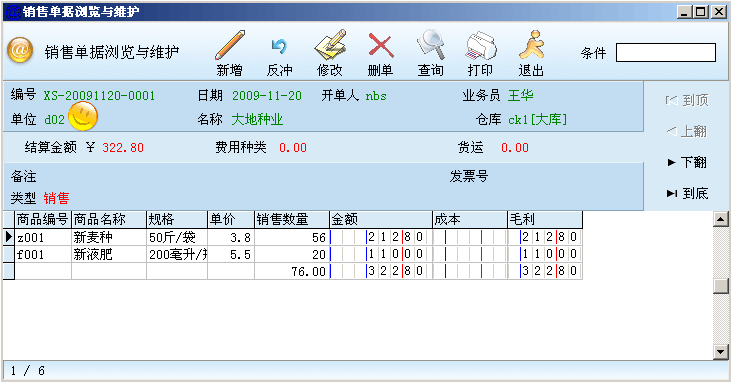Click the grid scrollbar up arrow
This screenshot has height=382, width=731.
[721, 219]
